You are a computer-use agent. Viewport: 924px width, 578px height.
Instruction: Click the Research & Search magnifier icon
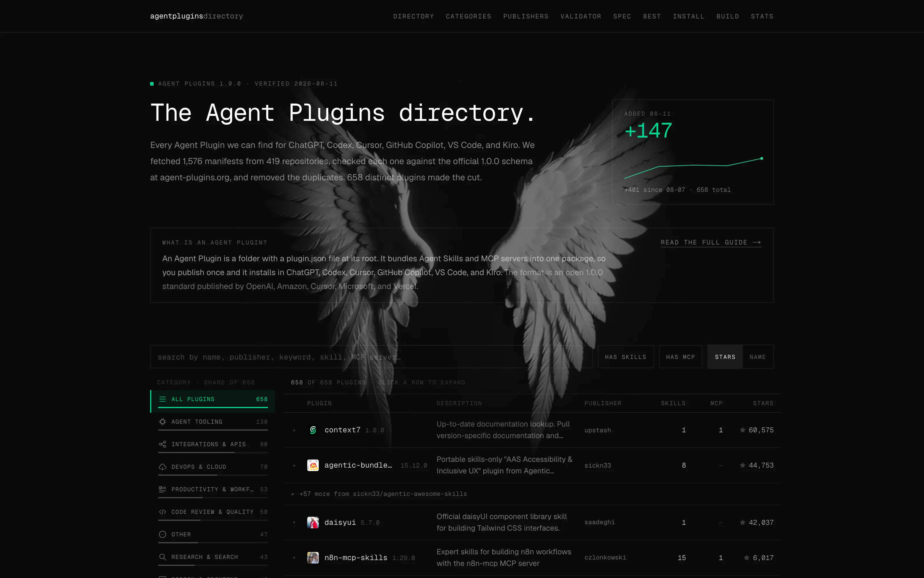[x=162, y=557]
